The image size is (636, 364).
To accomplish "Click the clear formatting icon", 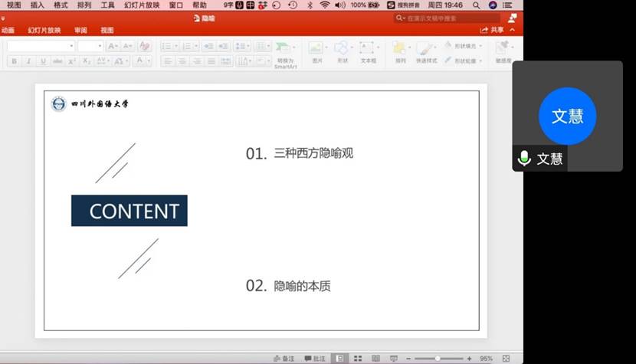I will tap(145, 46).
